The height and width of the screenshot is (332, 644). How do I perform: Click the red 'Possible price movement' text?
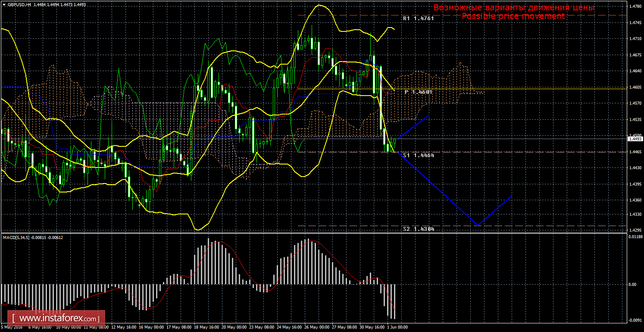point(513,16)
